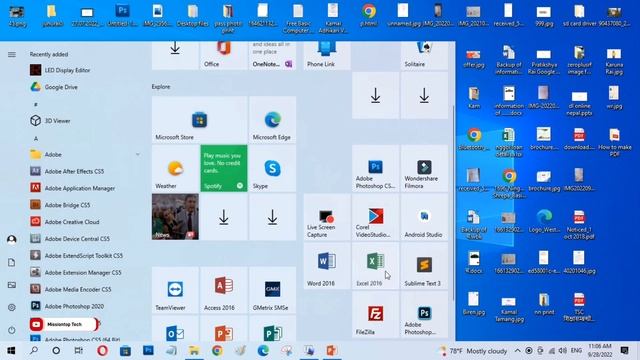The height and width of the screenshot is (360, 640).
Task: Open Adobe Creative Cloud
Action: pos(85,222)
